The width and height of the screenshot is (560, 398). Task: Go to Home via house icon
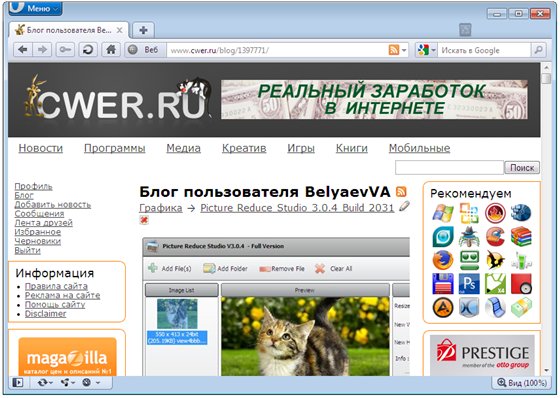coord(111,50)
